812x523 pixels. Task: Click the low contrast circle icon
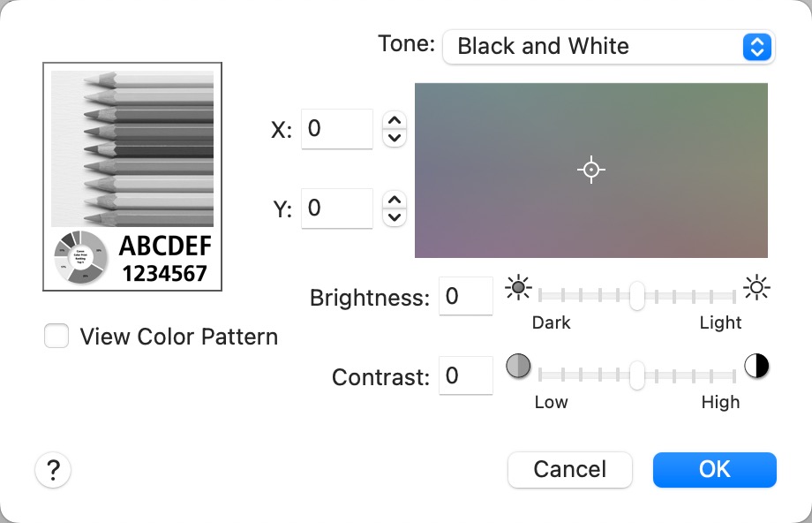click(x=518, y=366)
